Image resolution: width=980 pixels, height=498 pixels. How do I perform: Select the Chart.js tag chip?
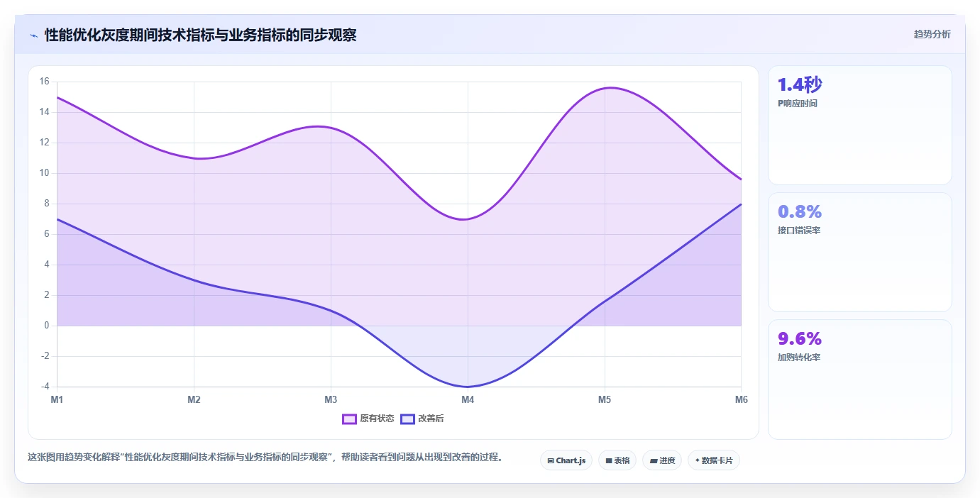point(566,460)
